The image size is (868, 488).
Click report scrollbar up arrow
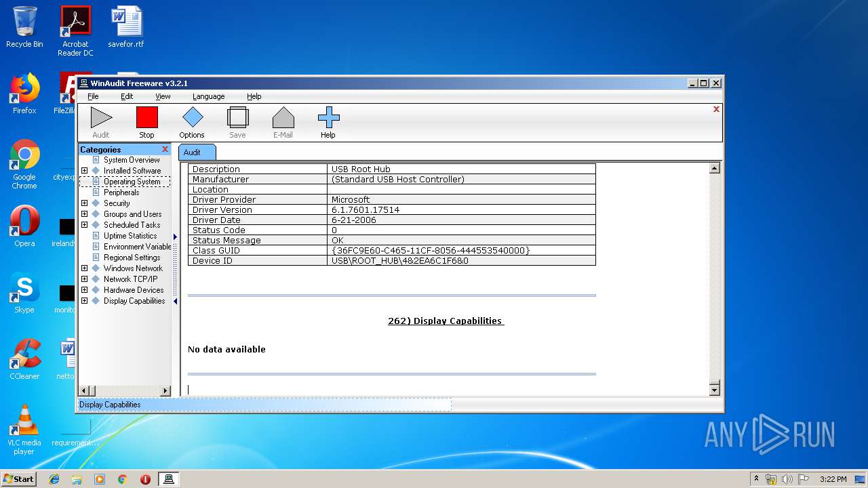714,168
